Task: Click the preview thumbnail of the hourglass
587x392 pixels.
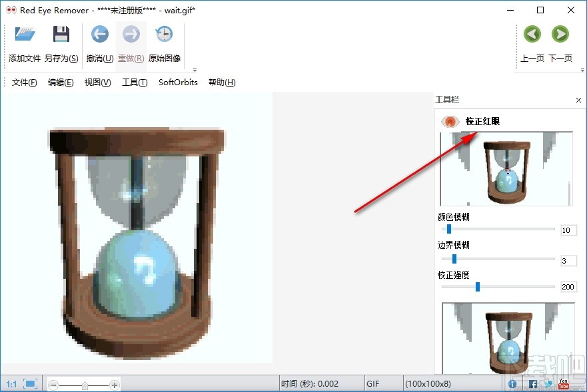Action: [x=508, y=168]
